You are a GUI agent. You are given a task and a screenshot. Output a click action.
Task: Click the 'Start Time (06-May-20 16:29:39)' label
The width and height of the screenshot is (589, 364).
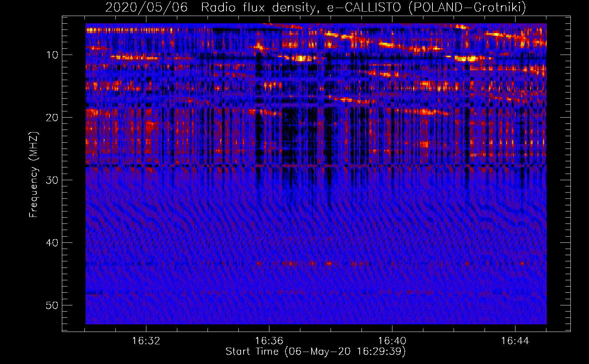(x=315, y=351)
